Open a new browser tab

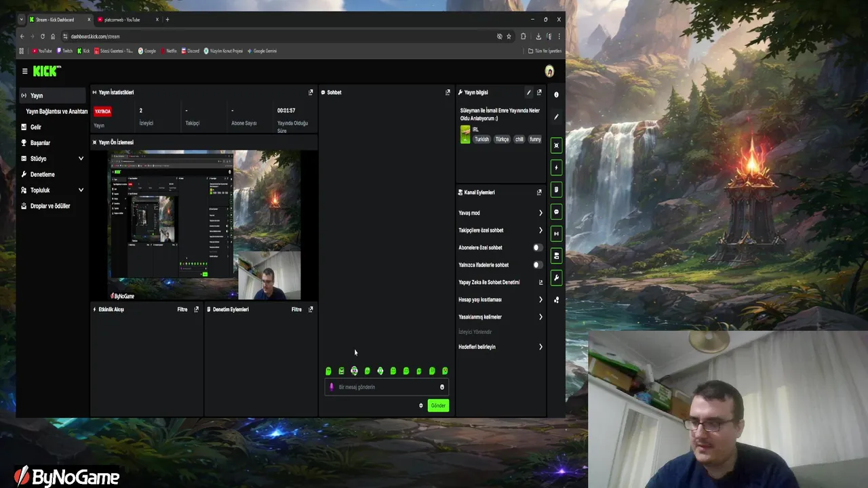click(167, 20)
